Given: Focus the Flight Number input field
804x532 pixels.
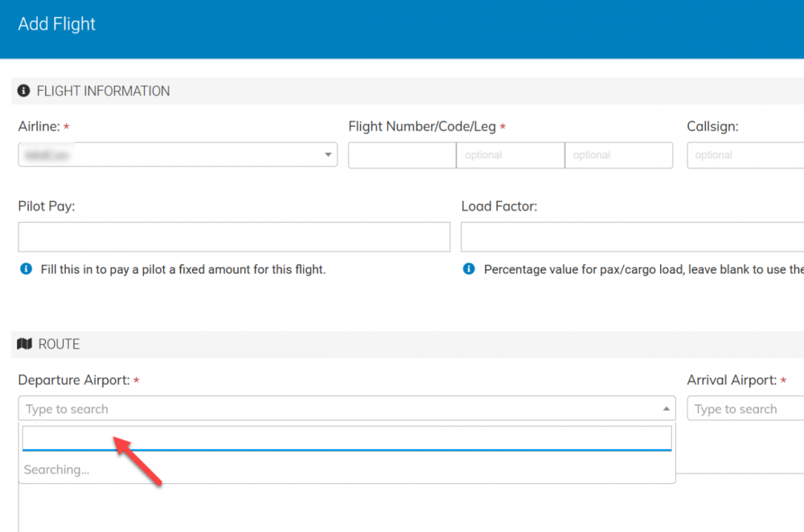Looking at the screenshot, I should pyautogui.click(x=401, y=155).
